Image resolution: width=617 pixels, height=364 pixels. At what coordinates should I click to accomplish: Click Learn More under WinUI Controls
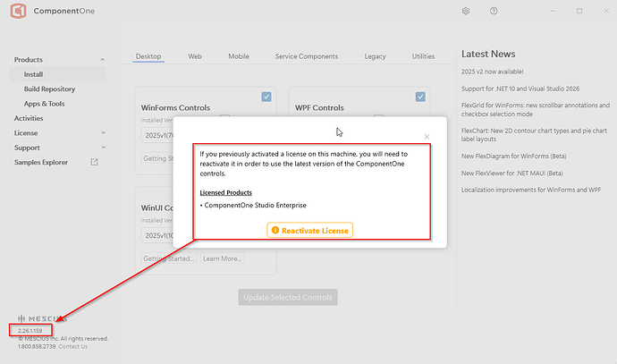(222, 258)
